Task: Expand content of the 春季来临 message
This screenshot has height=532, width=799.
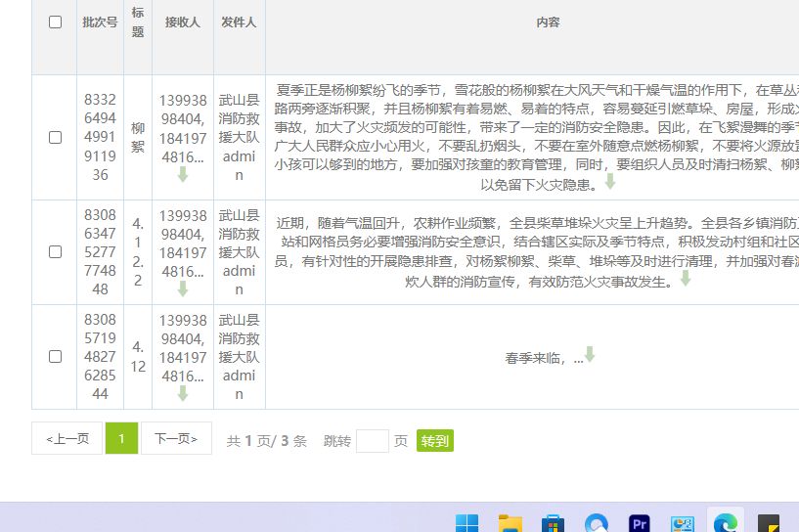Action: [590, 355]
